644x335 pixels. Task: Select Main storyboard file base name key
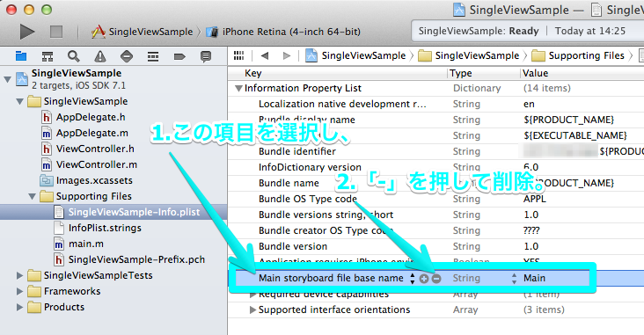331,279
